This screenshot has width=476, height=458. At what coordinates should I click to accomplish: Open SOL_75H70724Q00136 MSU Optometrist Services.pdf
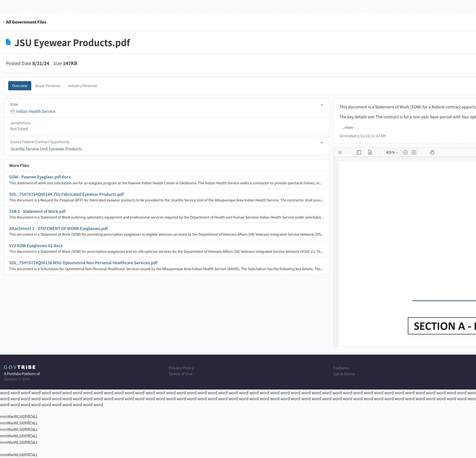83,263
